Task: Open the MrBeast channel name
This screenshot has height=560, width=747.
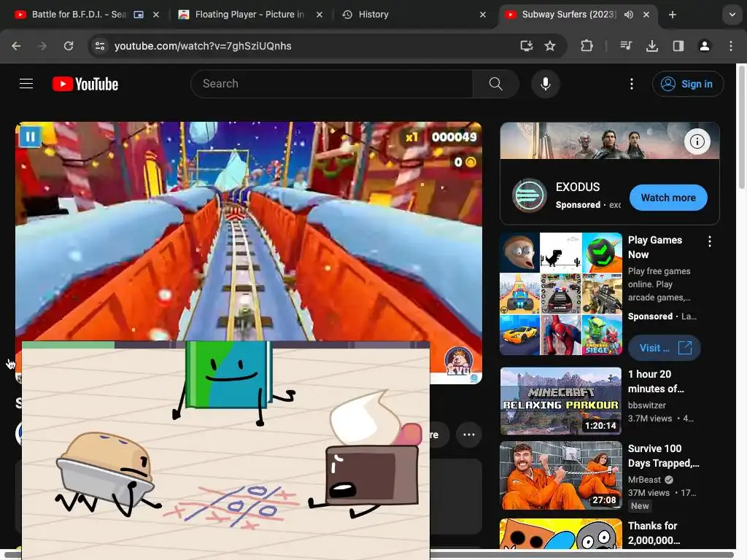Action: pos(644,480)
